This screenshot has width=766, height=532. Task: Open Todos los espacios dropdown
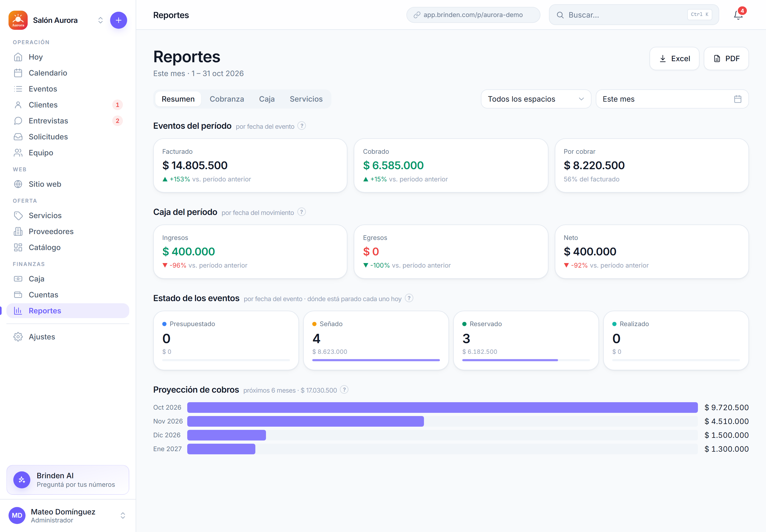pos(536,99)
